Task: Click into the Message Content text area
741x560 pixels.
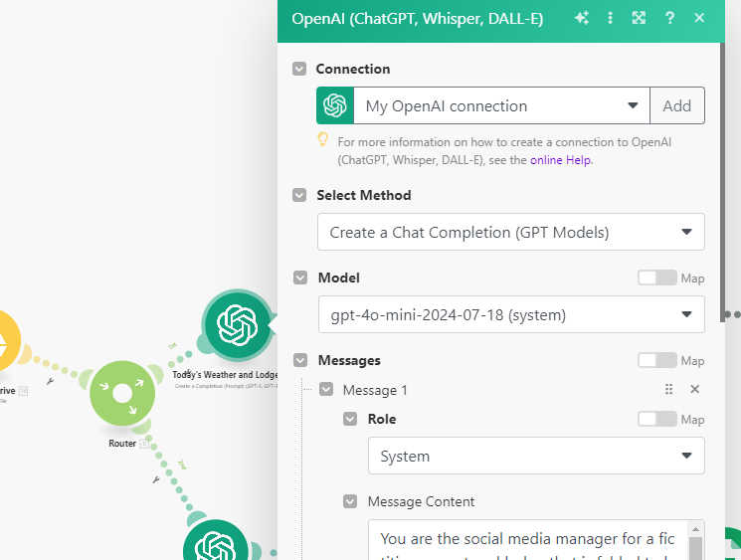Action: 528,540
